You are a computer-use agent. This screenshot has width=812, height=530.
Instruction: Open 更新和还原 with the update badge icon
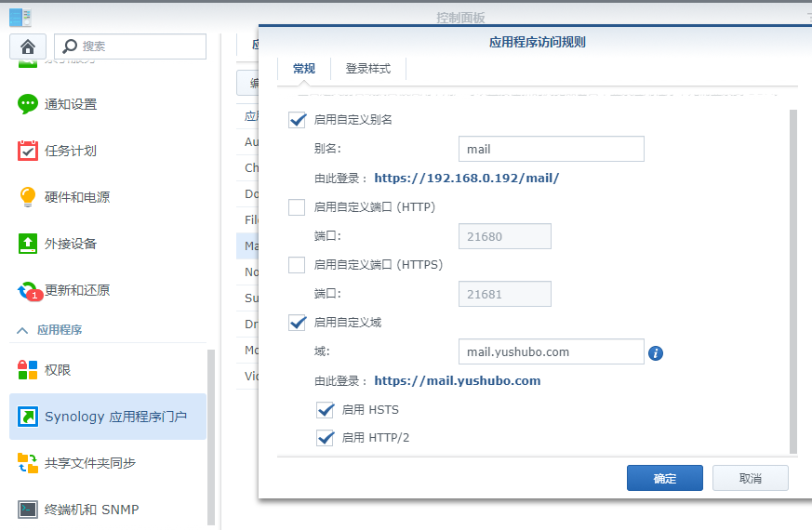[29, 290]
